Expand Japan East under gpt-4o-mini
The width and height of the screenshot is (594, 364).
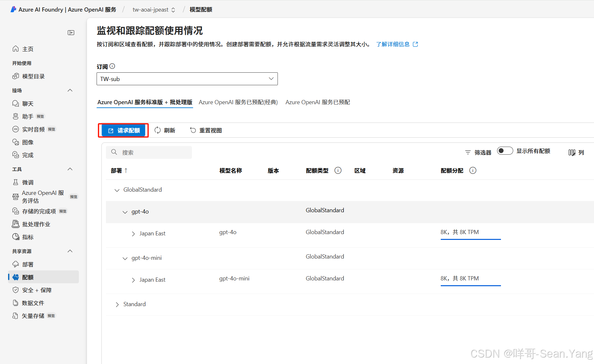click(133, 280)
